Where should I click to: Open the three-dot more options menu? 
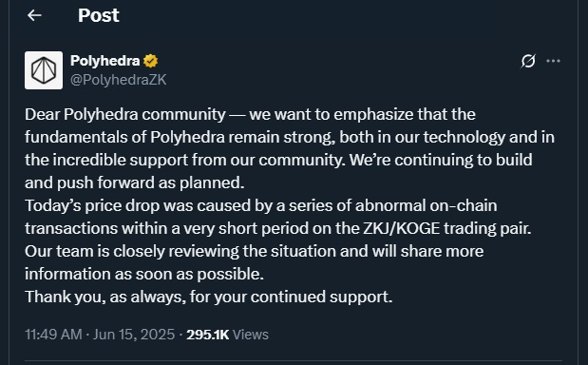[x=554, y=61]
